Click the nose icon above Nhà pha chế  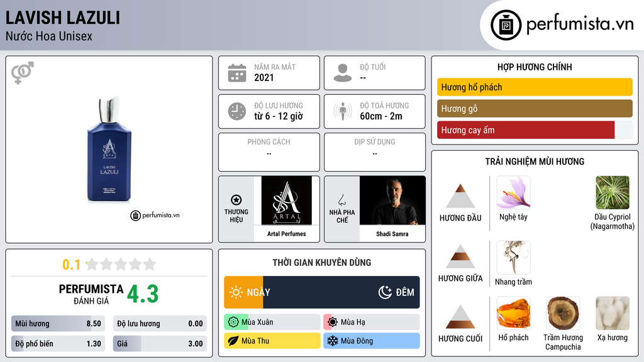point(341,200)
